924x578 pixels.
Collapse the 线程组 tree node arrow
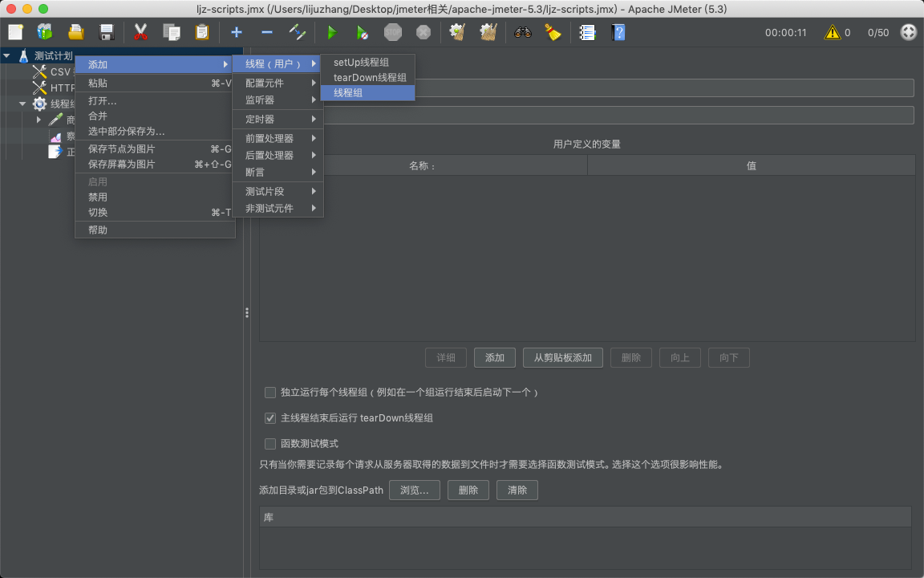point(22,104)
